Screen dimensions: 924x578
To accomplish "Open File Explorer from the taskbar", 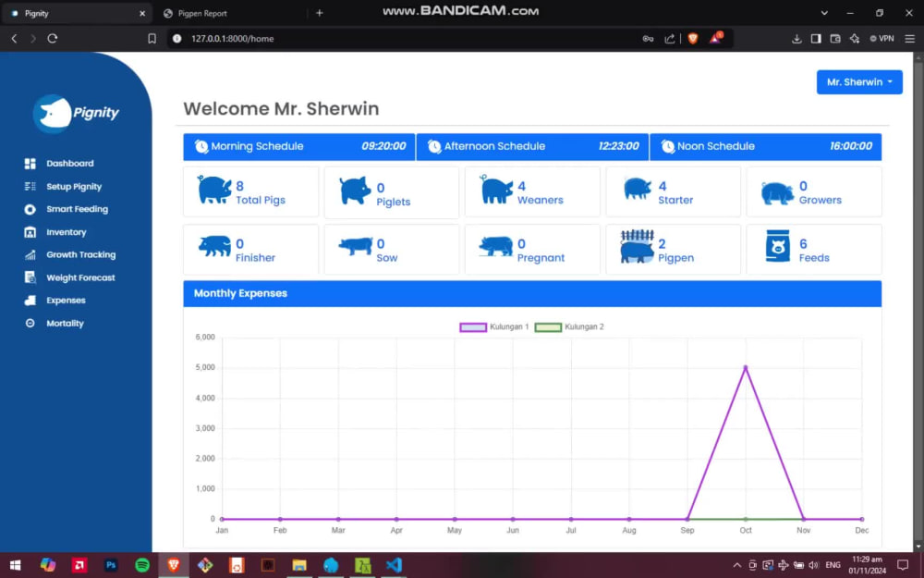I will point(299,565).
